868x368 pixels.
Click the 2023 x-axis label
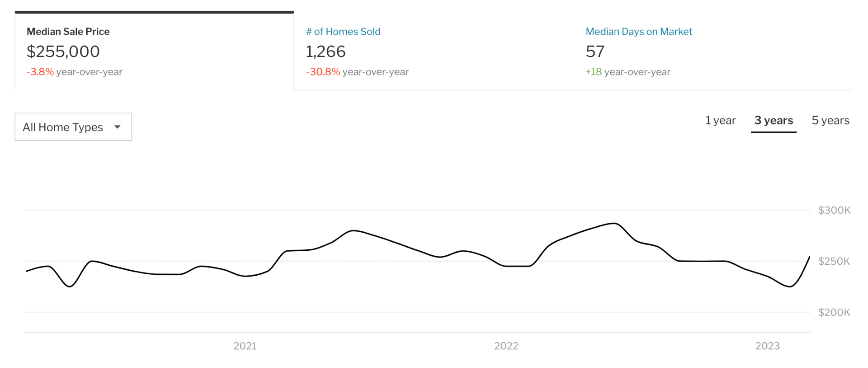tap(767, 346)
